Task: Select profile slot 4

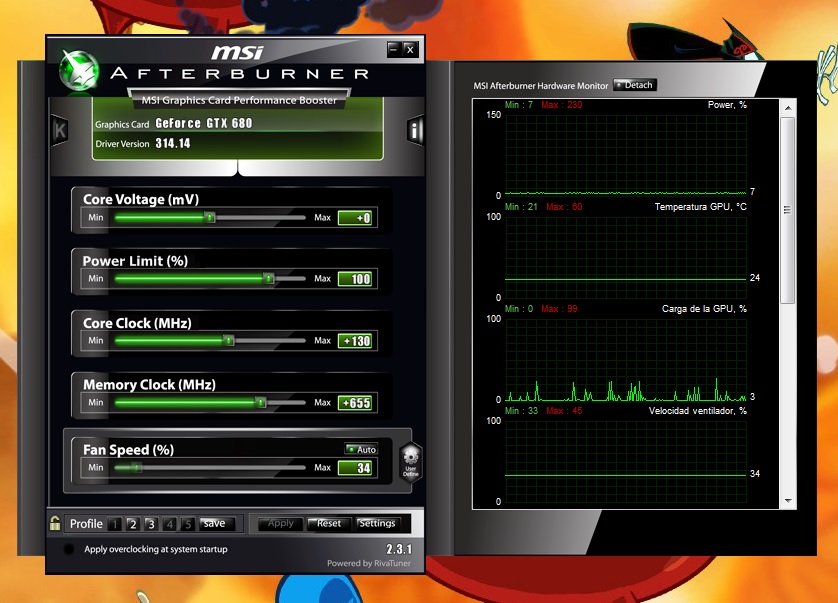Action: (169, 524)
